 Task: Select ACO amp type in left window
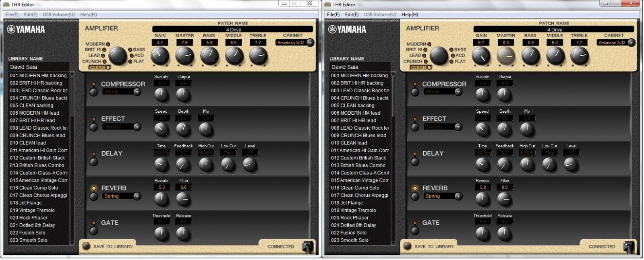[x=136, y=56]
